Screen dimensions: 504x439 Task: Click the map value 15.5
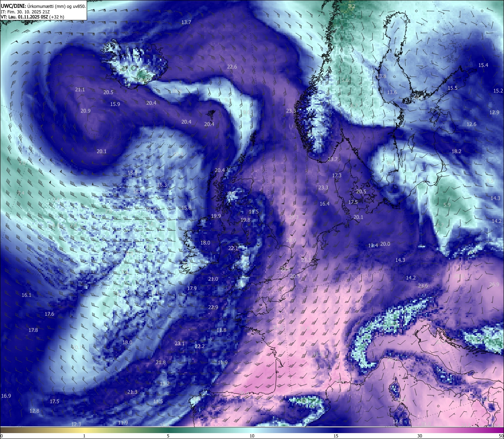coord(452,88)
